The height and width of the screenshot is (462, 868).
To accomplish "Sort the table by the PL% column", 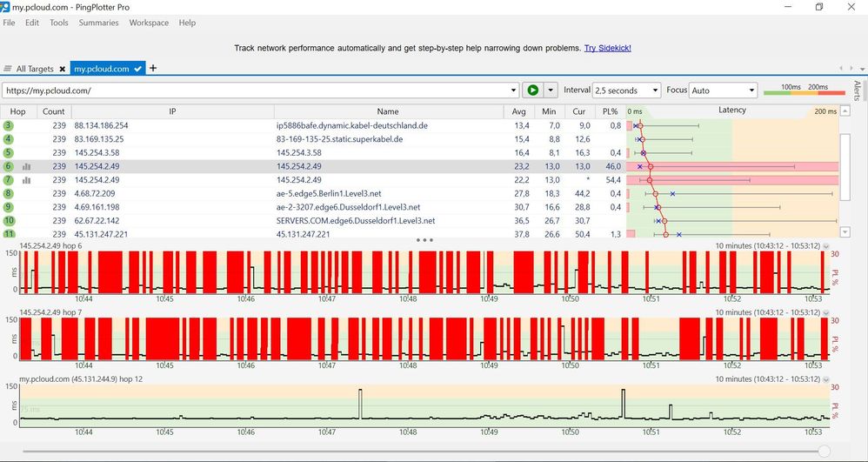I will coord(609,111).
